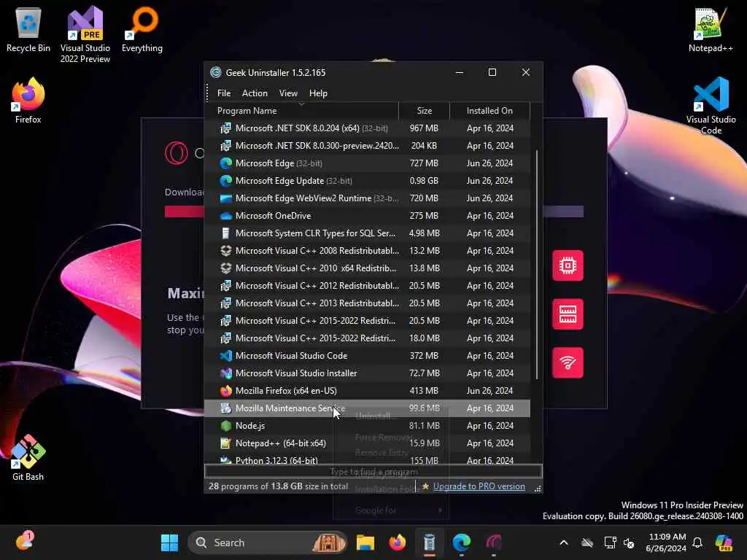747x560 pixels.
Task: Open the Visual Studio Code desktop shortcut
Action: 711,106
